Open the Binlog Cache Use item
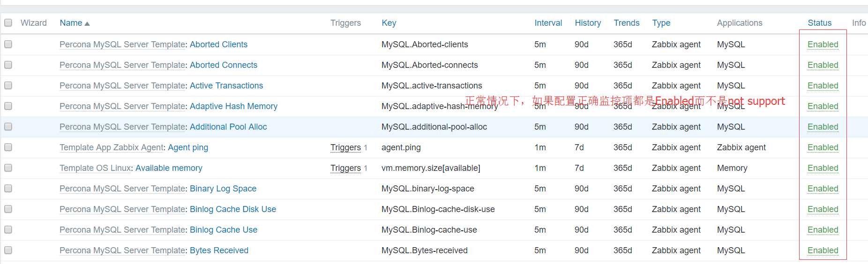Image resolution: width=868 pixels, height=264 pixels. coord(224,230)
